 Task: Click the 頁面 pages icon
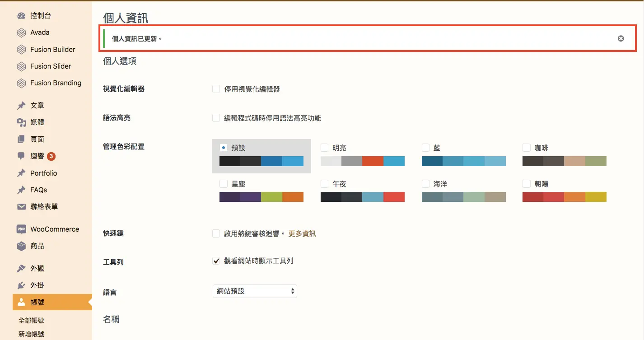coord(21,140)
